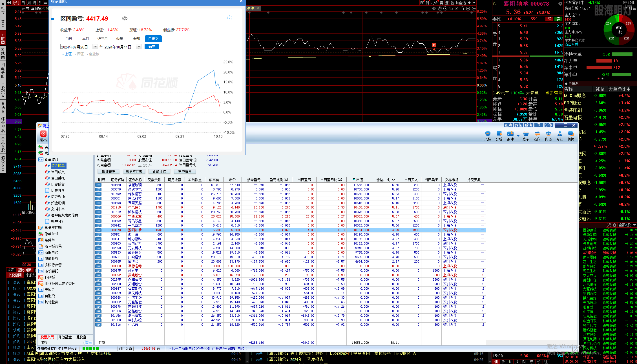Click the lock icon above chart

pos(462,8)
